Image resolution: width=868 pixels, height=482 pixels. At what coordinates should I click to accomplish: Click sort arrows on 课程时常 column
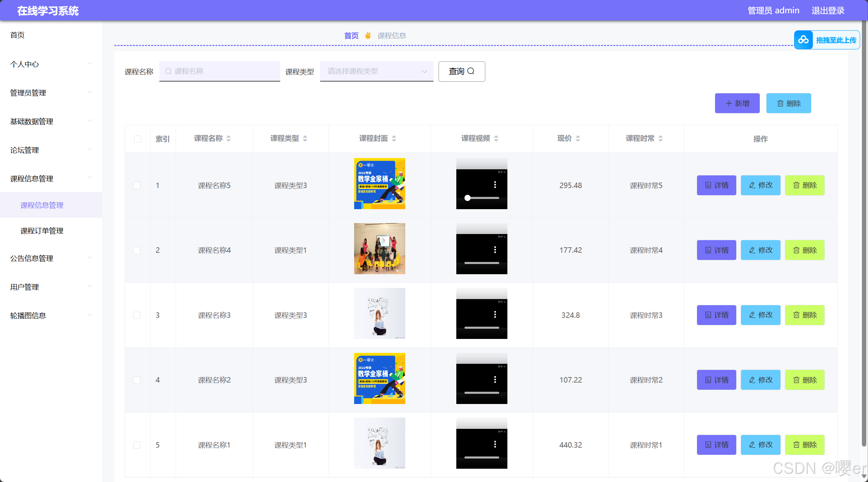coord(660,138)
